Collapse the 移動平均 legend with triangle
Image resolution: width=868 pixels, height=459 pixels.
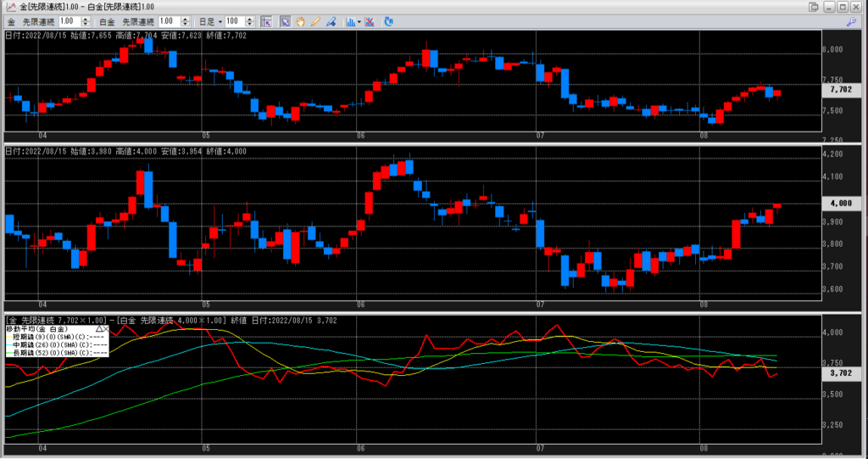coord(98,327)
